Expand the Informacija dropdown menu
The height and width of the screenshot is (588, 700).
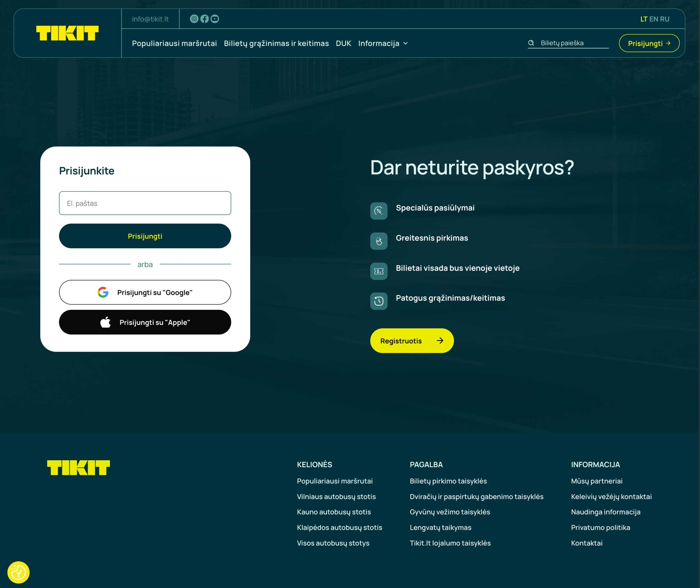(x=383, y=43)
